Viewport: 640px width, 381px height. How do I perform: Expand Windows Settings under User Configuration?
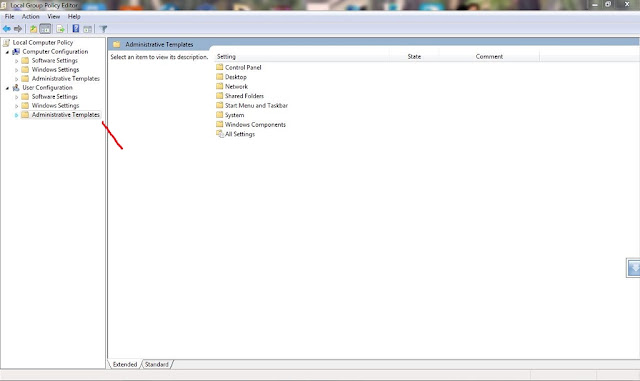(x=17, y=106)
